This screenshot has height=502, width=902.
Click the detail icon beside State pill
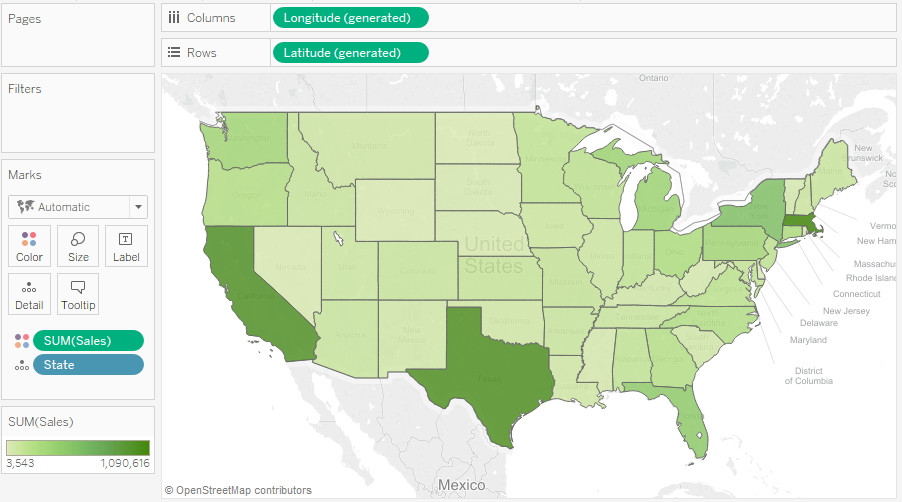tap(22, 365)
